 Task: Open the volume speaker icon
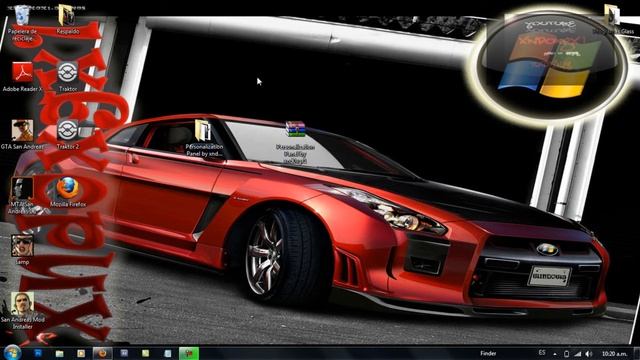(x=589, y=354)
